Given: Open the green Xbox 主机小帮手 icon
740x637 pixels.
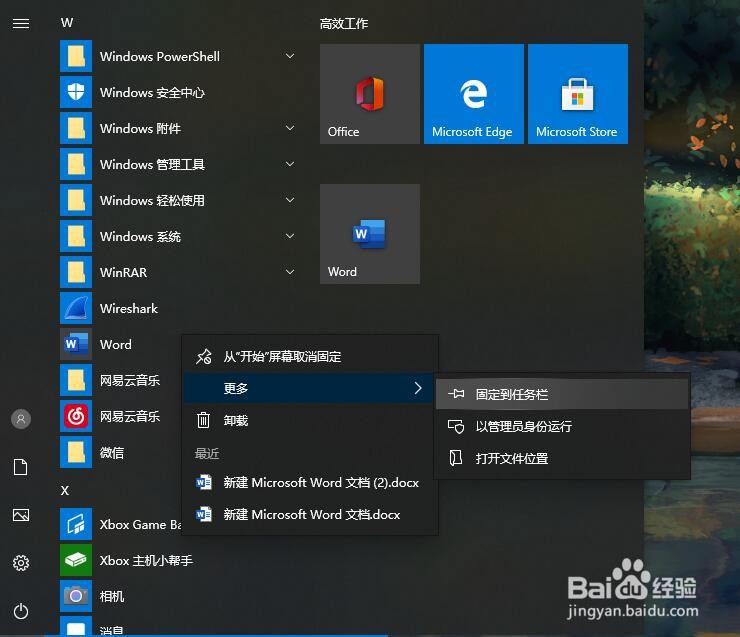Looking at the screenshot, I should point(76,560).
